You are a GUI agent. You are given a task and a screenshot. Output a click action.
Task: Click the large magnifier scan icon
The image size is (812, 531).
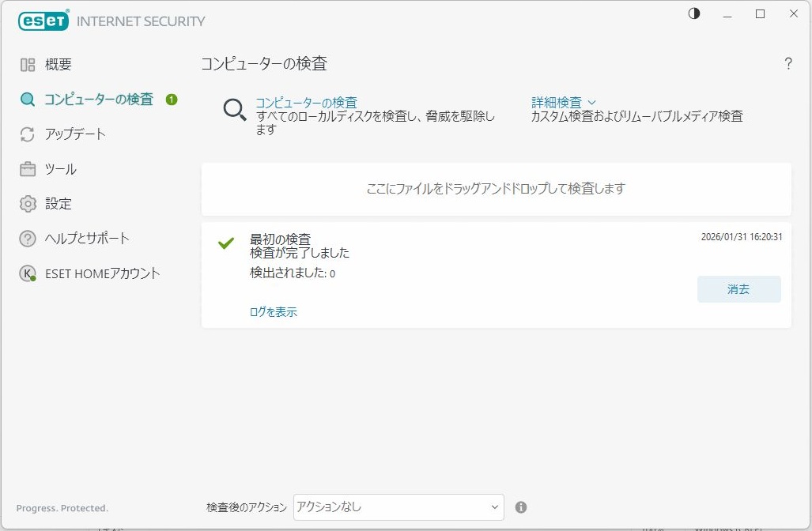tap(235, 110)
